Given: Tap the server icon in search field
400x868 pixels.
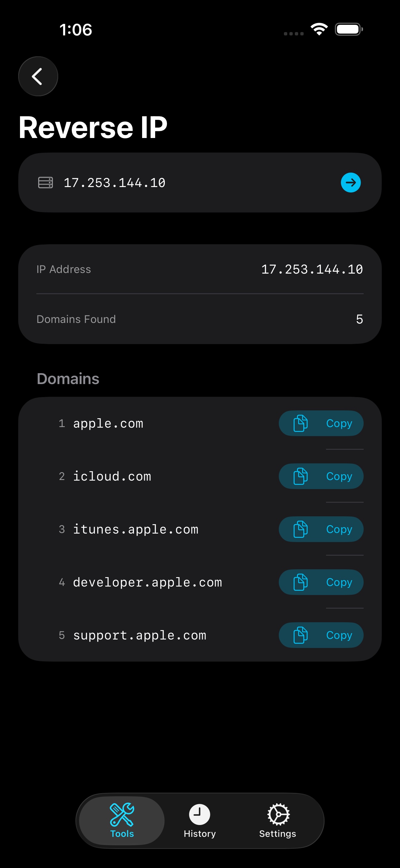Looking at the screenshot, I should [45, 182].
